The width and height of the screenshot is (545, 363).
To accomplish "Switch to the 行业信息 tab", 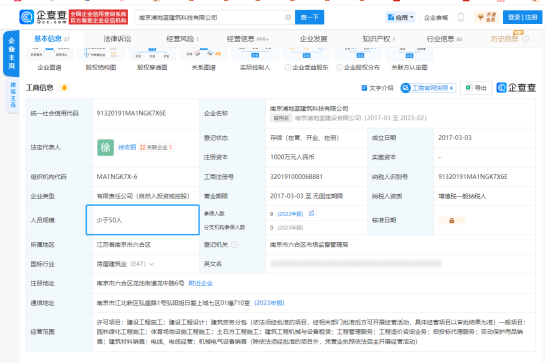I will 445,39.
